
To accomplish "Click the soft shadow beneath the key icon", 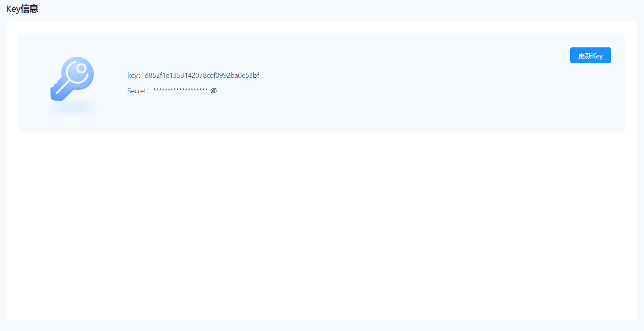I will 73,107.
